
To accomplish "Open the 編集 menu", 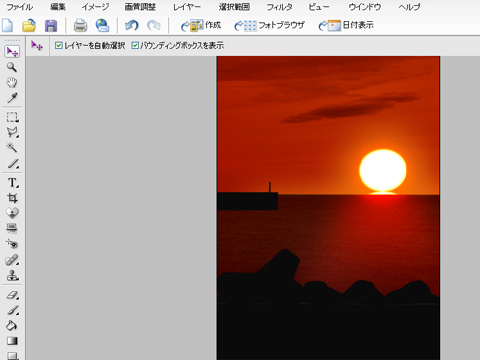I will coord(58,7).
